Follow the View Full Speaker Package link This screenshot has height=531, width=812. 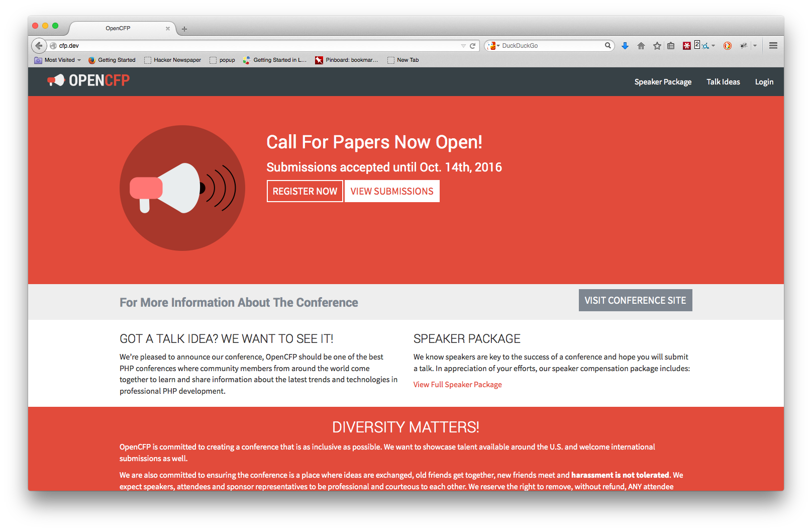pos(457,385)
